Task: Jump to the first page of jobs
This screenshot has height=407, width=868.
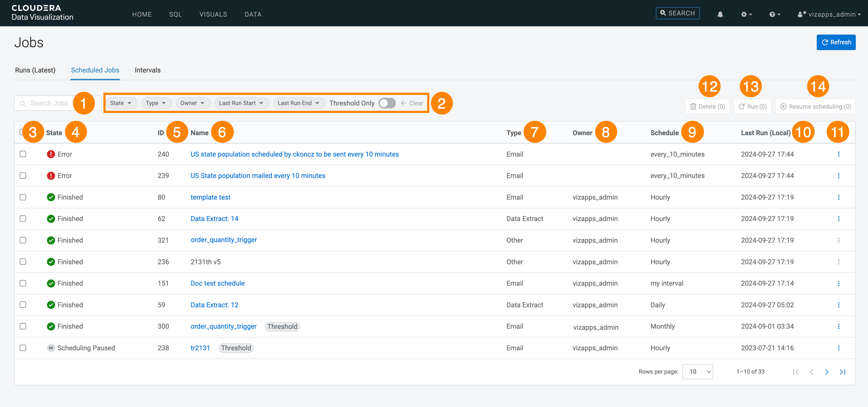Action: [x=796, y=372]
